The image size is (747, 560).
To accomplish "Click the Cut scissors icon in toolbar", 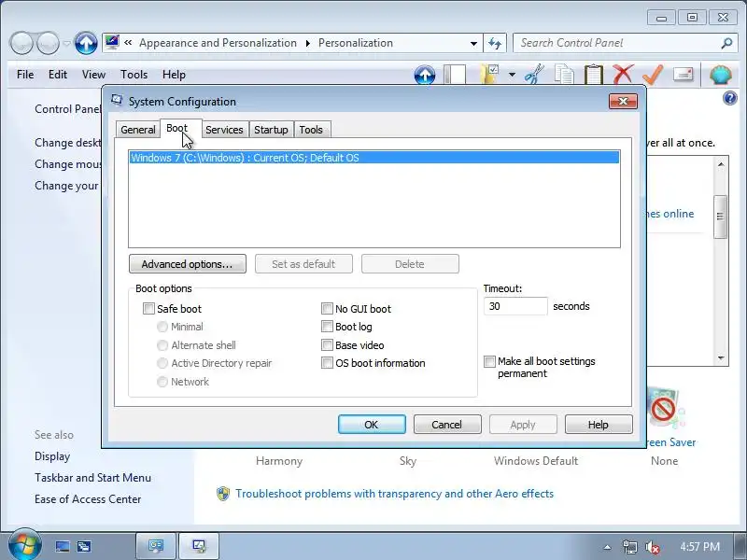I will click(x=534, y=75).
